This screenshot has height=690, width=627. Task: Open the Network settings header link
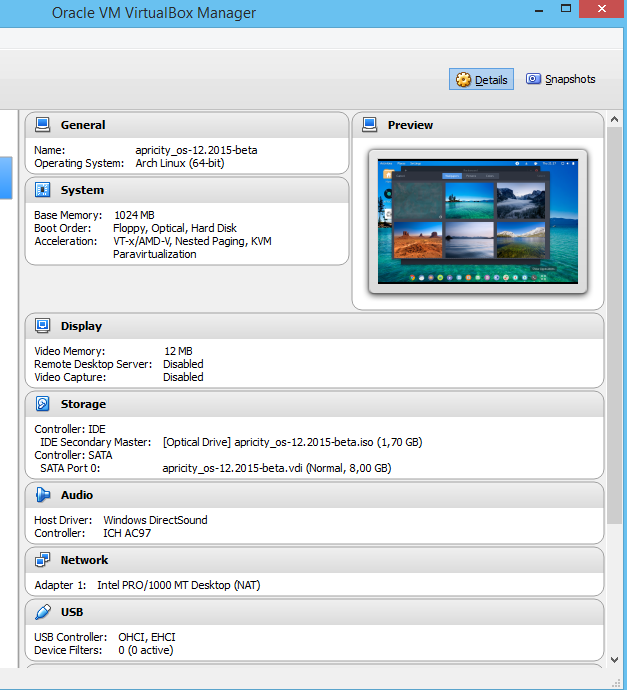(x=84, y=560)
